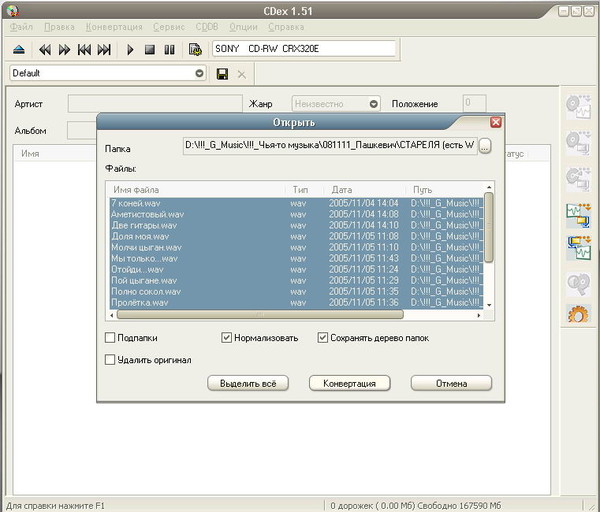This screenshot has width=600, height=512.
Task: Uncheck the Нормализовать checkbox
Action: 227,338
